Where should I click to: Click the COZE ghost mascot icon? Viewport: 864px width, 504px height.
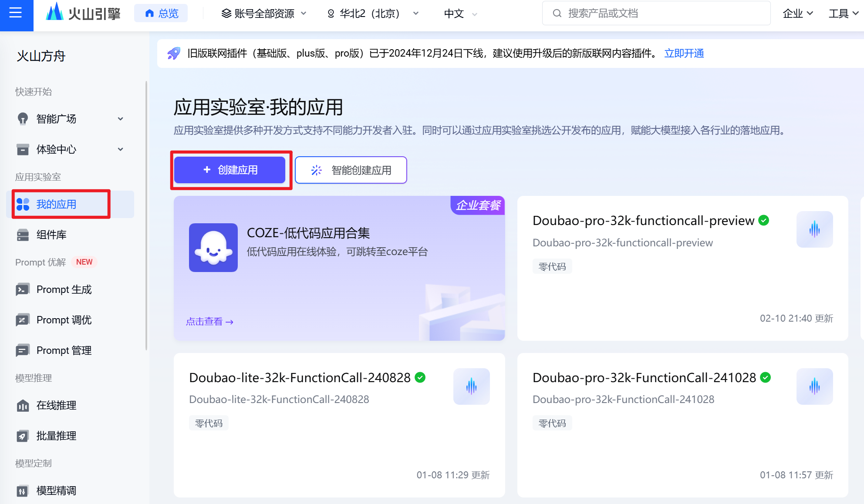tap(213, 248)
